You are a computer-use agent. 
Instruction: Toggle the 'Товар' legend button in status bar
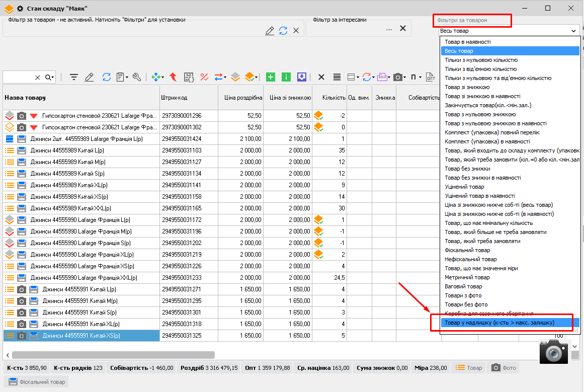point(468,368)
